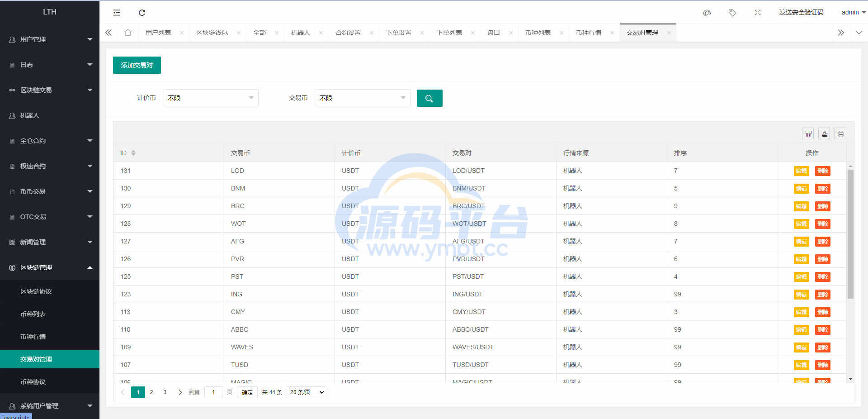
Task: Close the 交易对管理 tab
Action: (x=669, y=33)
